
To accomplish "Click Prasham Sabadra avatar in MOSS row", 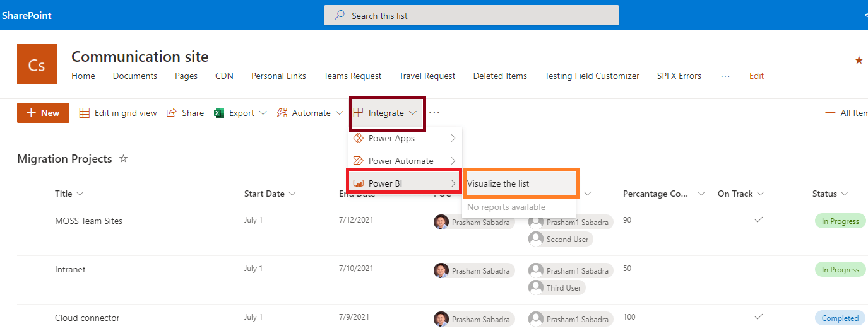I will tap(441, 221).
